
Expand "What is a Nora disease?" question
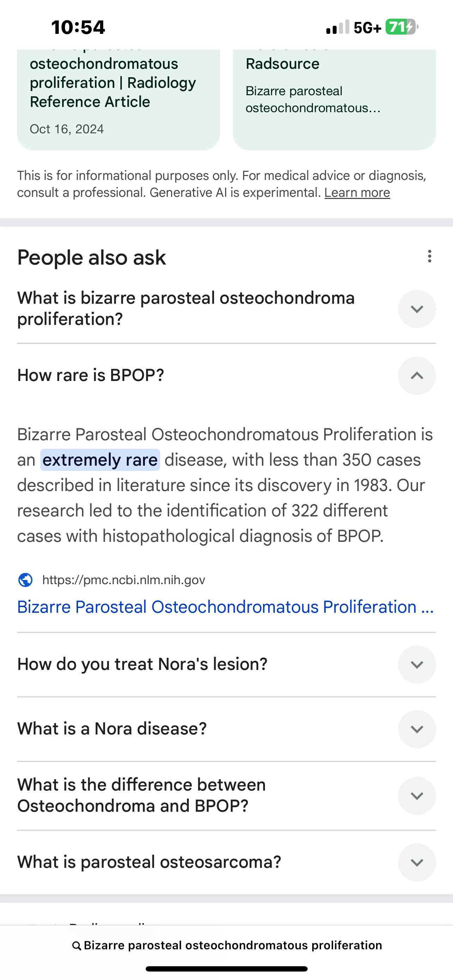[x=417, y=729]
